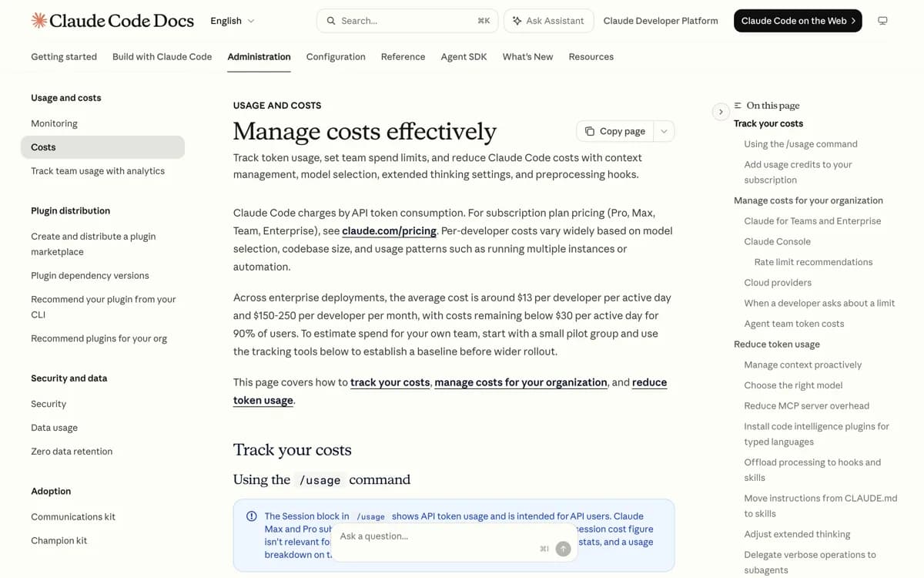Jump to Claude Console section

click(x=777, y=241)
